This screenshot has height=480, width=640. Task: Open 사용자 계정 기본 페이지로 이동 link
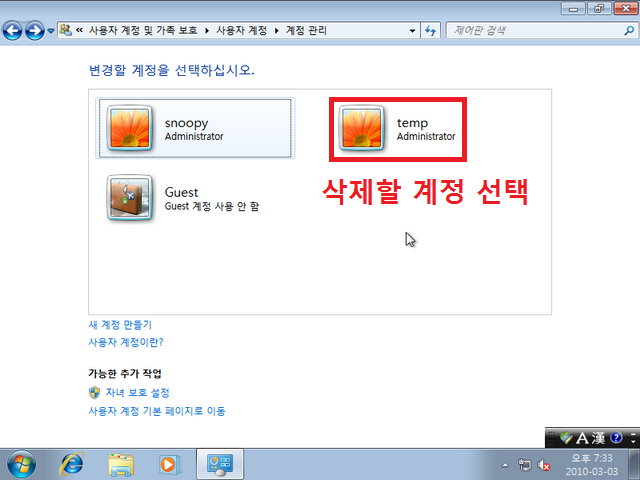pos(157,411)
